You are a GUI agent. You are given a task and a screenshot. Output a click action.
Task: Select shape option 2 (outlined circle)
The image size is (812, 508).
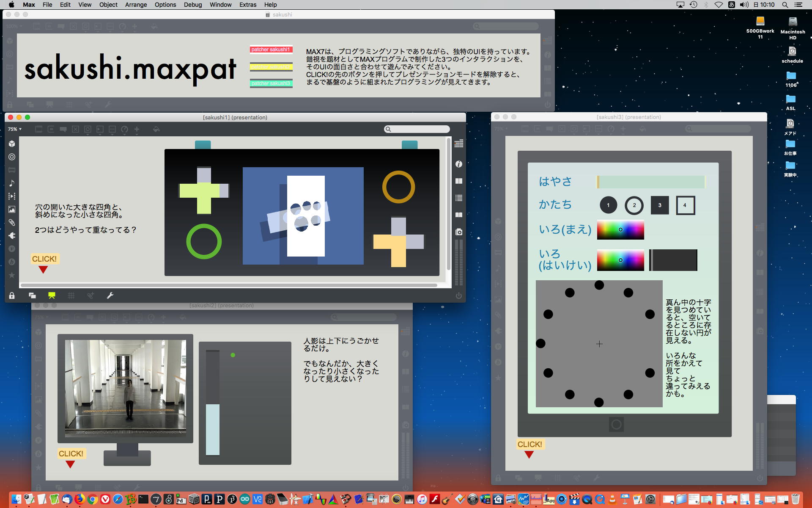[x=634, y=205]
